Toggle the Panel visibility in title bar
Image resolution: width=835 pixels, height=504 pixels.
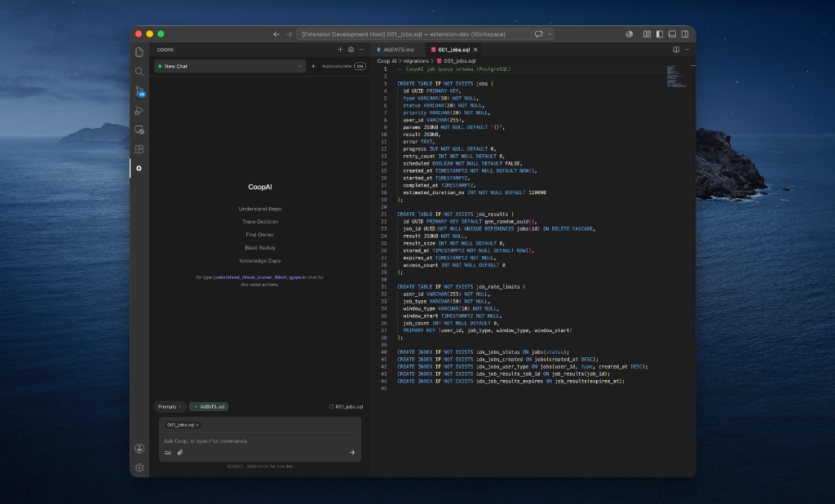tap(673, 34)
